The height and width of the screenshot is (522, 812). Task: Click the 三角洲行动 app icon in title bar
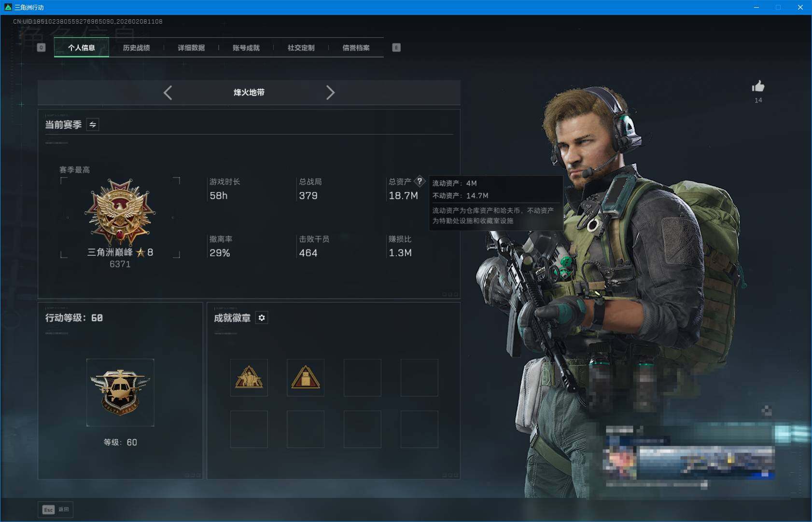(x=8, y=7)
